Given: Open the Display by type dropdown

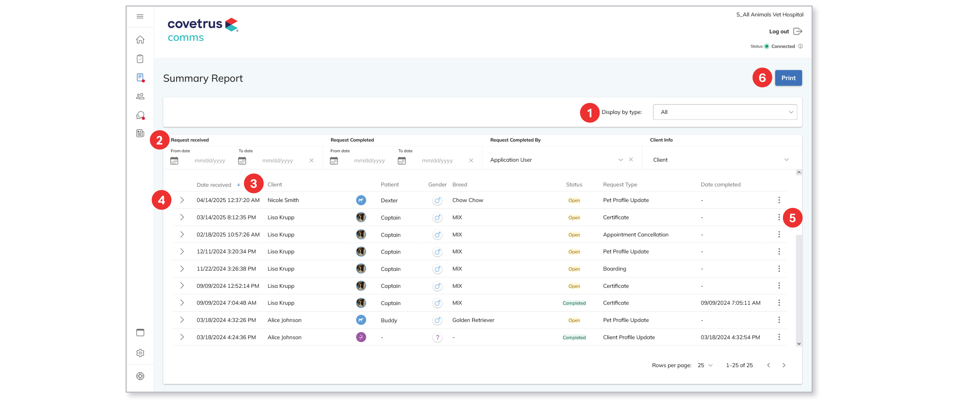Looking at the screenshot, I should [x=725, y=112].
